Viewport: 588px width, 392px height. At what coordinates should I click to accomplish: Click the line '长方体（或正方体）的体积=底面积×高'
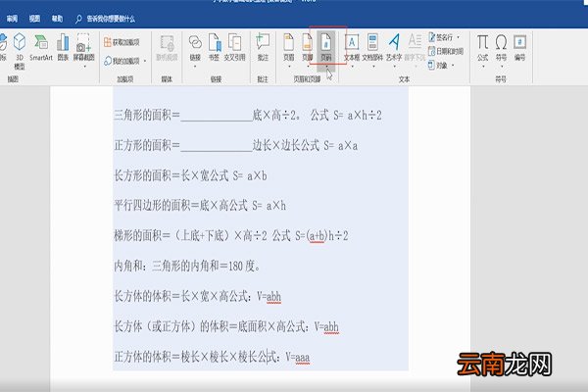point(226,326)
